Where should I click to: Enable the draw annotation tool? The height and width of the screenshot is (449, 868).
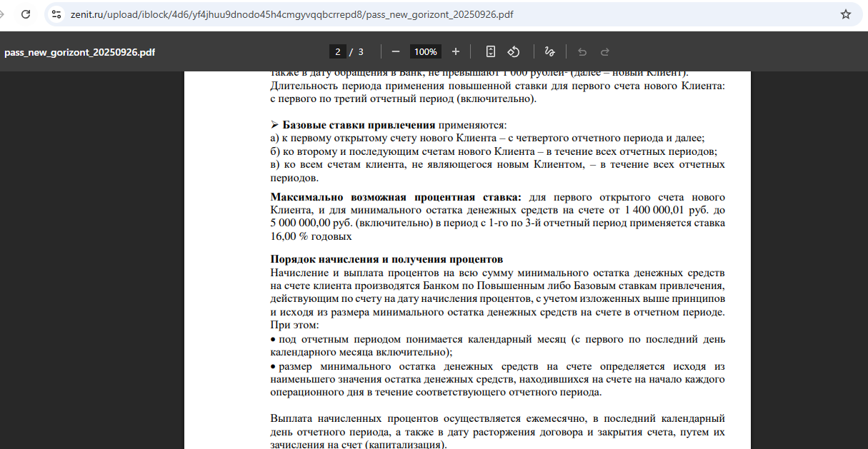[x=549, y=51]
